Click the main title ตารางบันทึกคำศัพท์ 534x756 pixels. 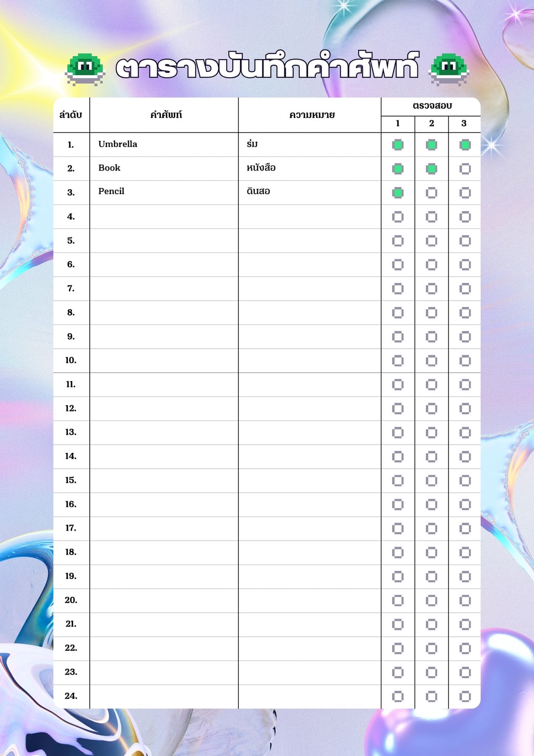point(267,66)
